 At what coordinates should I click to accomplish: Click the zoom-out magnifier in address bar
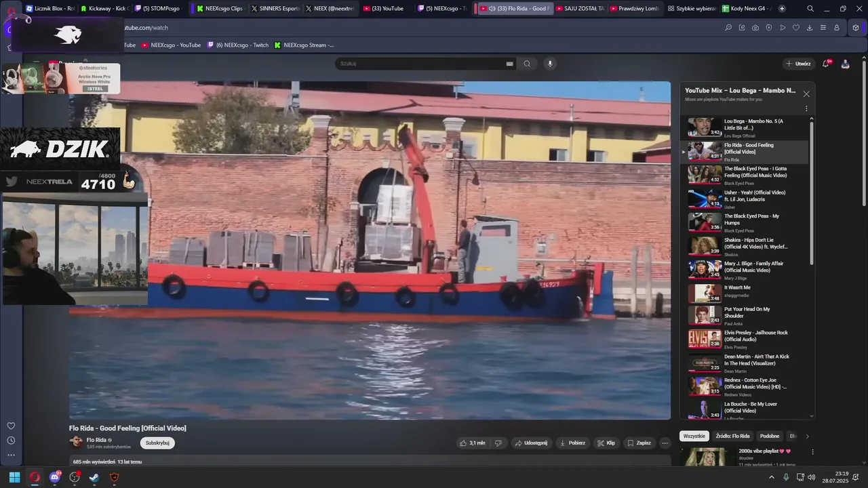[x=728, y=28]
